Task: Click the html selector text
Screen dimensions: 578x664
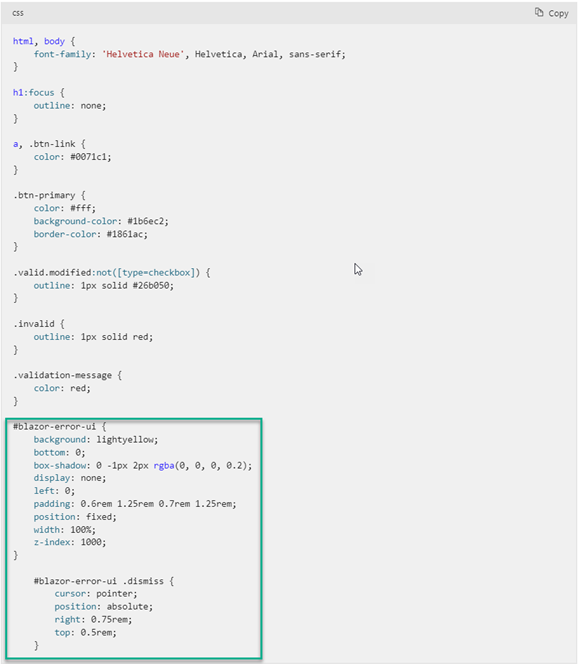Action: coord(23,41)
